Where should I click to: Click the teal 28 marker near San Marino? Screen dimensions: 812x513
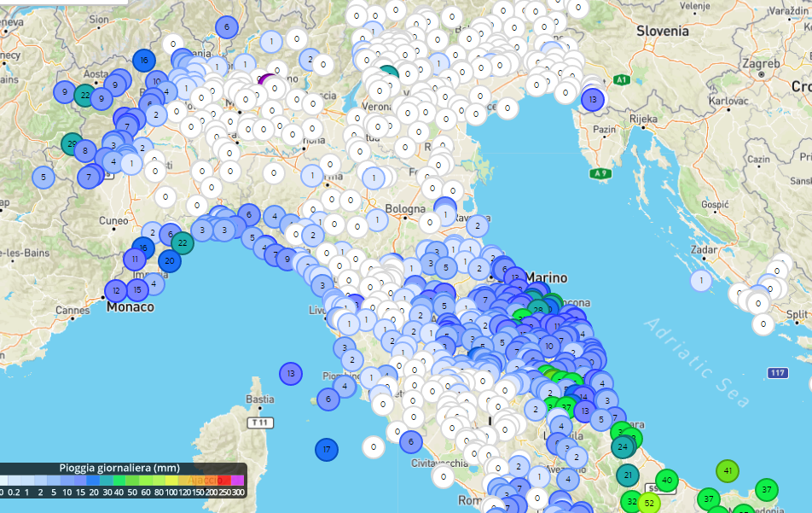pos(537,309)
